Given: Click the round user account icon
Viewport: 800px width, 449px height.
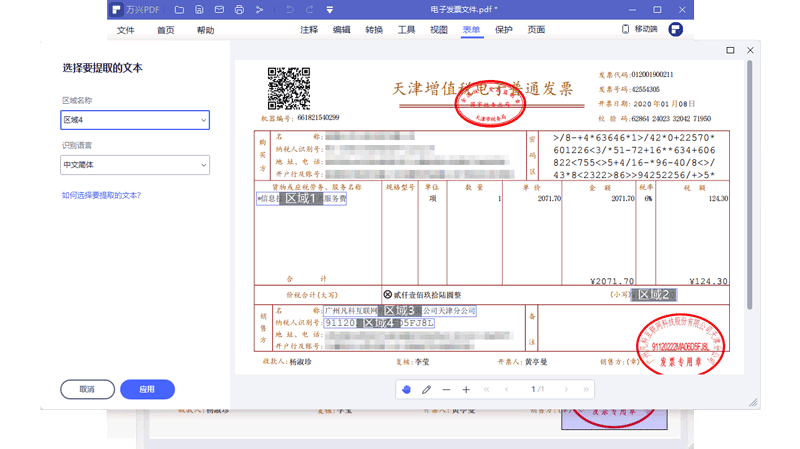Looking at the screenshot, I should click(x=676, y=29).
